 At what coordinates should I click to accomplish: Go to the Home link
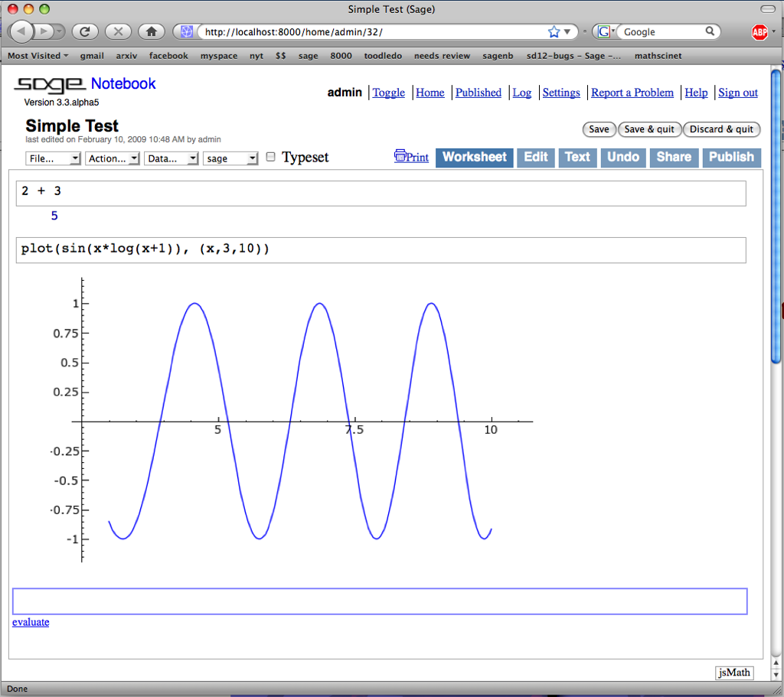click(x=430, y=93)
